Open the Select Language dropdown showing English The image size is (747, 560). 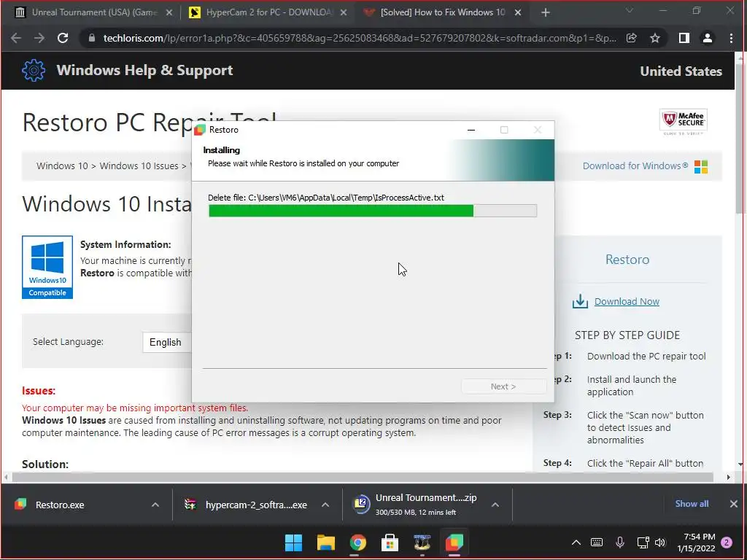167,342
